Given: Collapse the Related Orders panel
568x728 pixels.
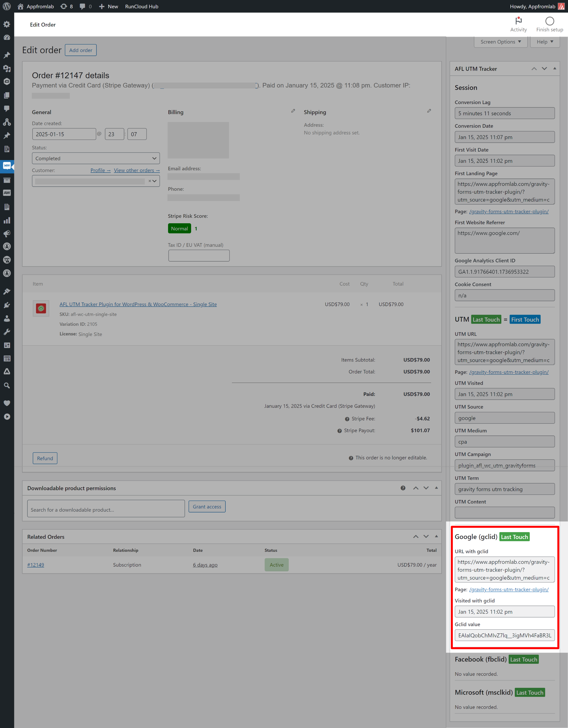Looking at the screenshot, I should (436, 537).
